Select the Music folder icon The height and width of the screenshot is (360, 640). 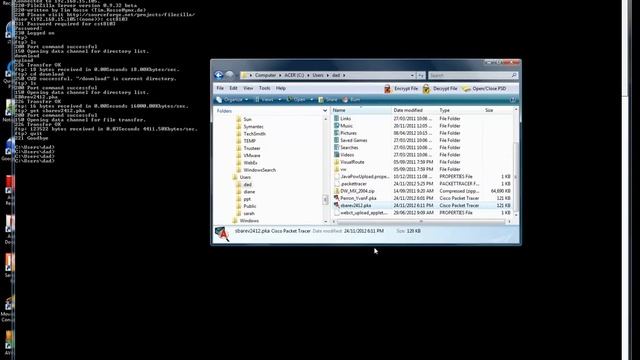click(x=336, y=126)
